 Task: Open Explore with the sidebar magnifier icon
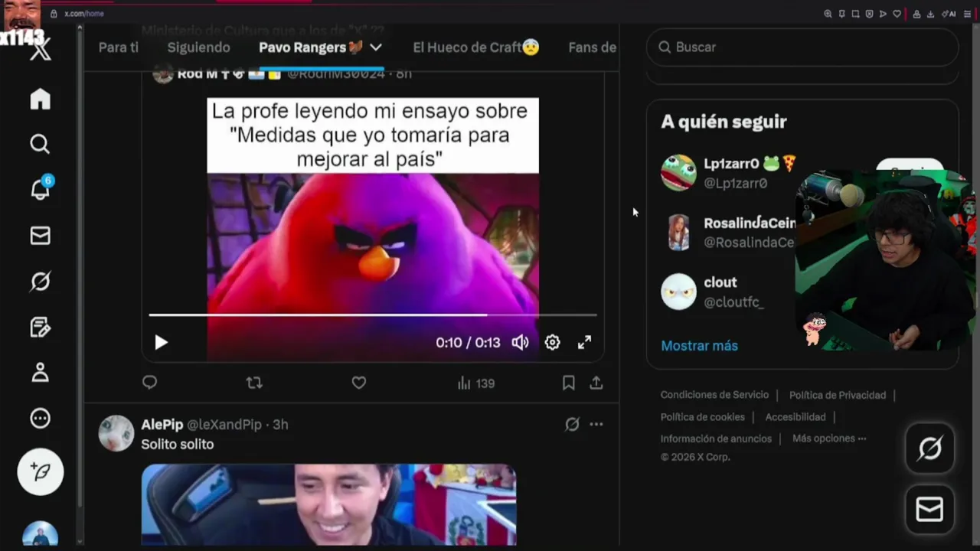click(x=40, y=144)
